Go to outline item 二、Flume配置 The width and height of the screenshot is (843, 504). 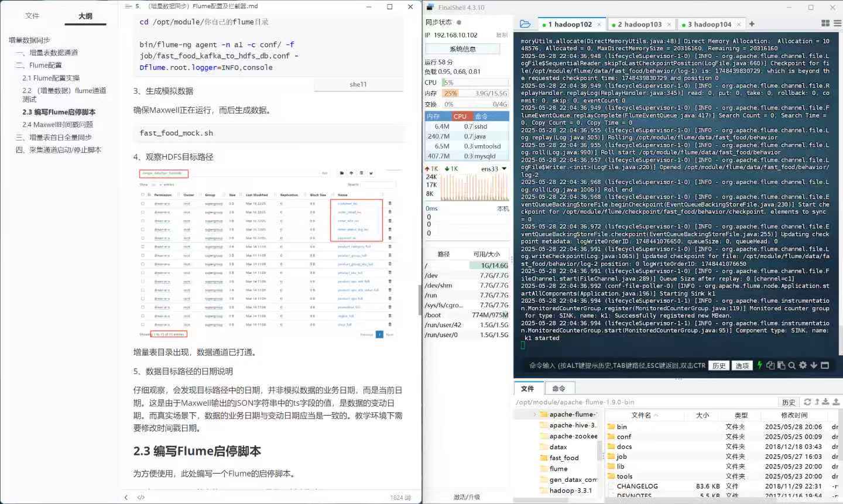(x=39, y=65)
